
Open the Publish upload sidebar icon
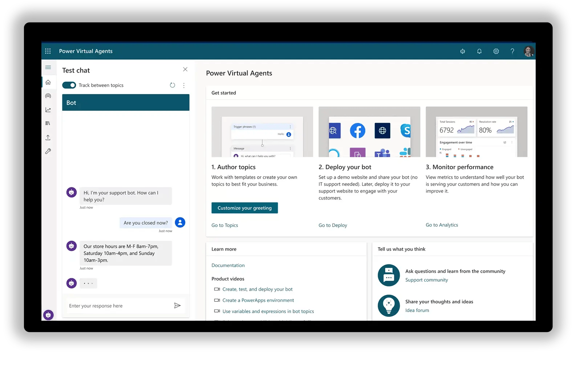(48, 137)
